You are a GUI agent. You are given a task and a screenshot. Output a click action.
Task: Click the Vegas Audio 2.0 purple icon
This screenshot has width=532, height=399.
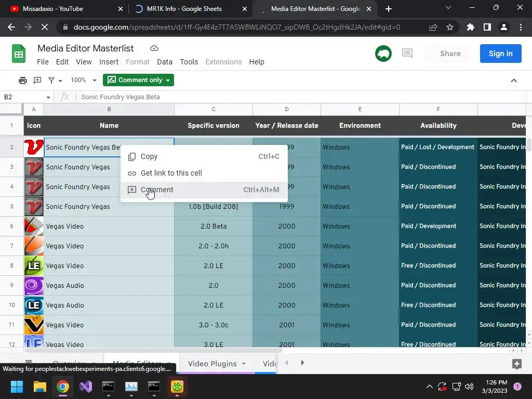tap(34, 285)
